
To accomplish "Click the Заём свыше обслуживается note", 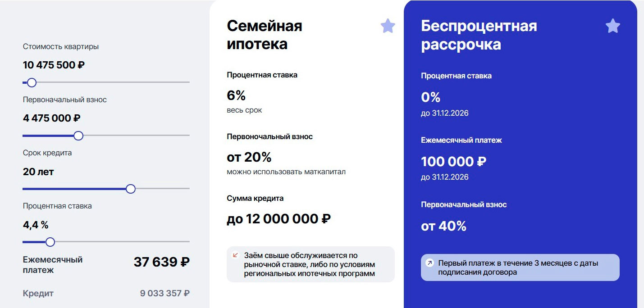I will pyautogui.click(x=310, y=264).
